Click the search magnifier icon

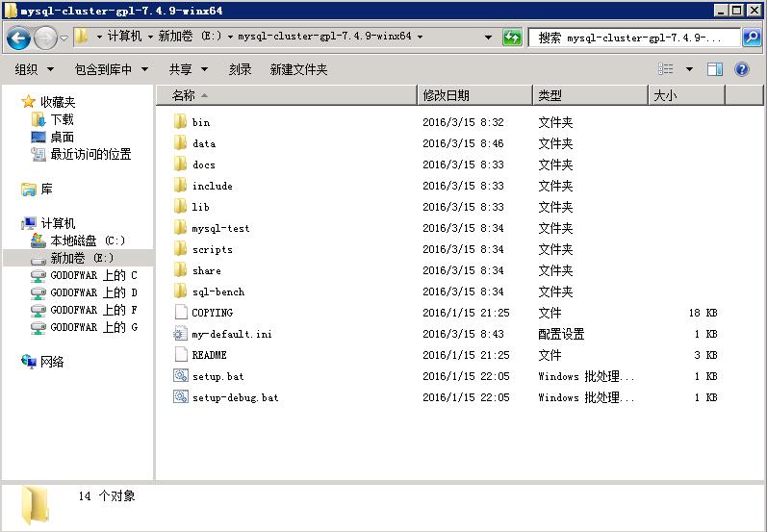pos(752,38)
